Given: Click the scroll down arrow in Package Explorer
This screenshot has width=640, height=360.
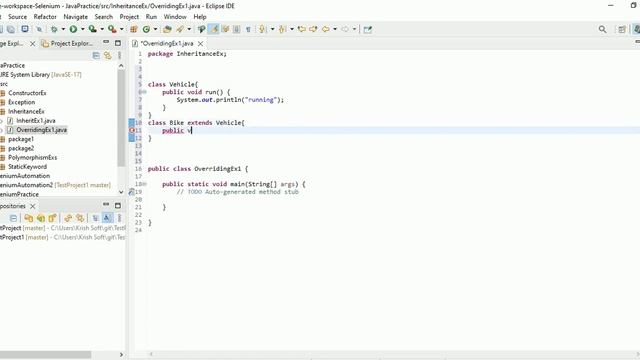Looking at the screenshot, I should [x=121, y=192].
